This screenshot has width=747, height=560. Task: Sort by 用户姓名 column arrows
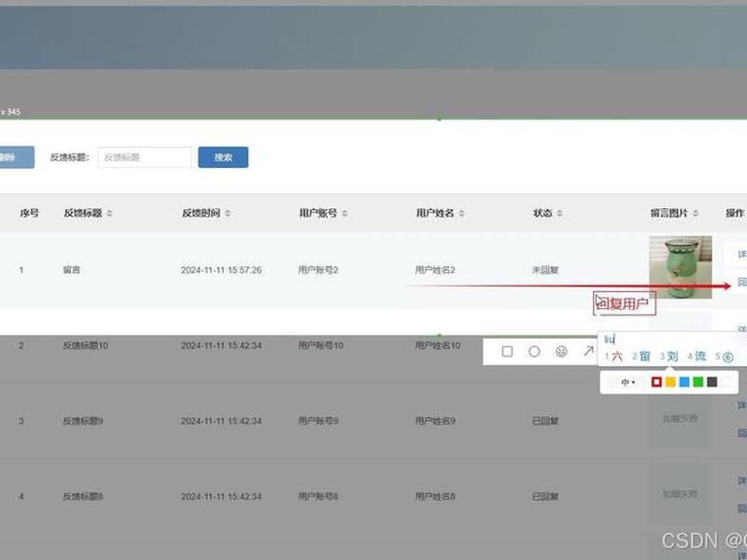(x=461, y=214)
